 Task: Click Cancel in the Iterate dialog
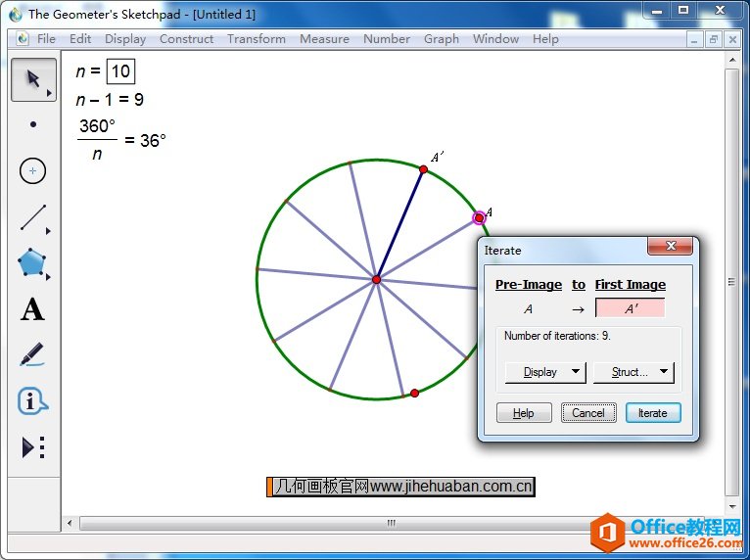[x=588, y=413]
